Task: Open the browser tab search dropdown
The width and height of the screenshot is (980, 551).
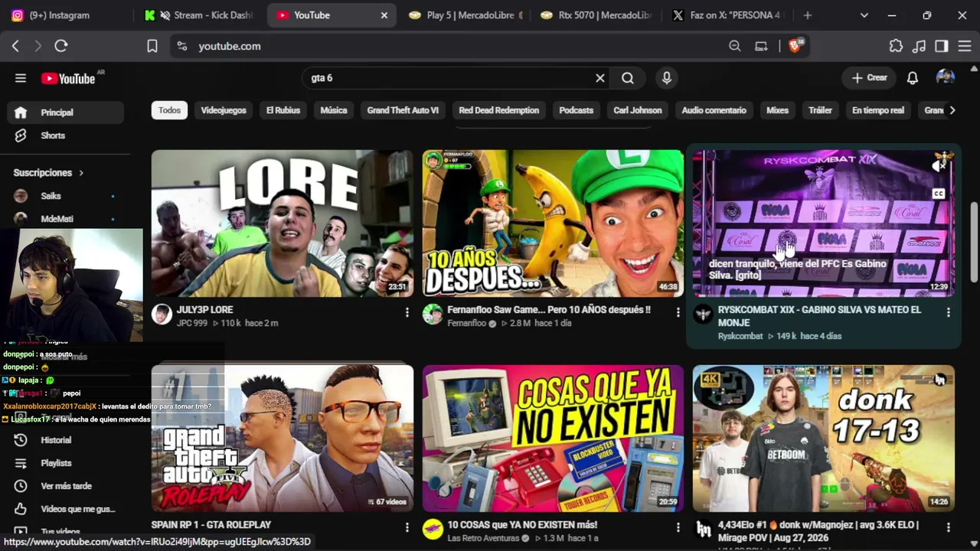Action: click(x=864, y=15)
